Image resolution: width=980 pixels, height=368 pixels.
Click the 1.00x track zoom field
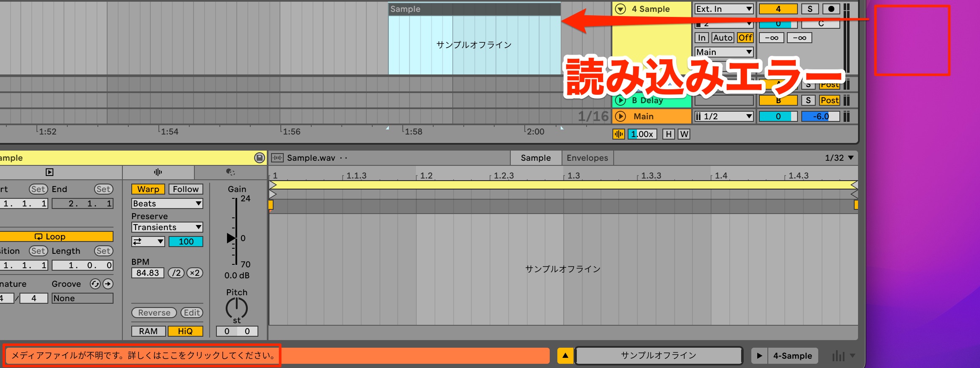642,134
